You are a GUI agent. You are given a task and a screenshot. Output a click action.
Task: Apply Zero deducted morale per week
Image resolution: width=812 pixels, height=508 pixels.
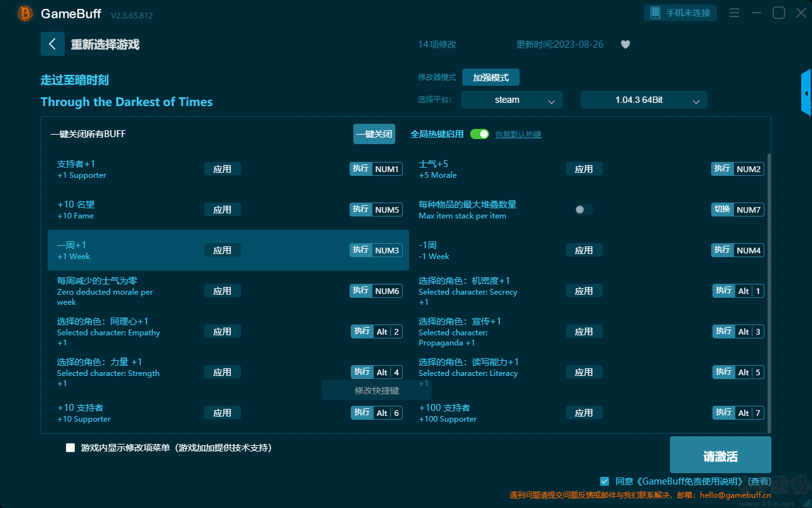pyautogui.click(x=223, y=291)
